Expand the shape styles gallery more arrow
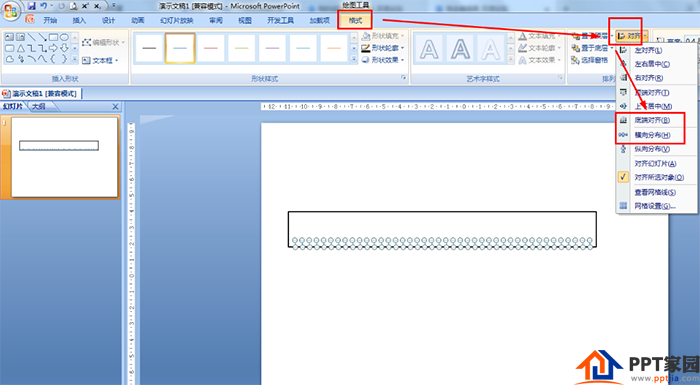The width and height of the screenshot is (700, 385). point(354,59)
